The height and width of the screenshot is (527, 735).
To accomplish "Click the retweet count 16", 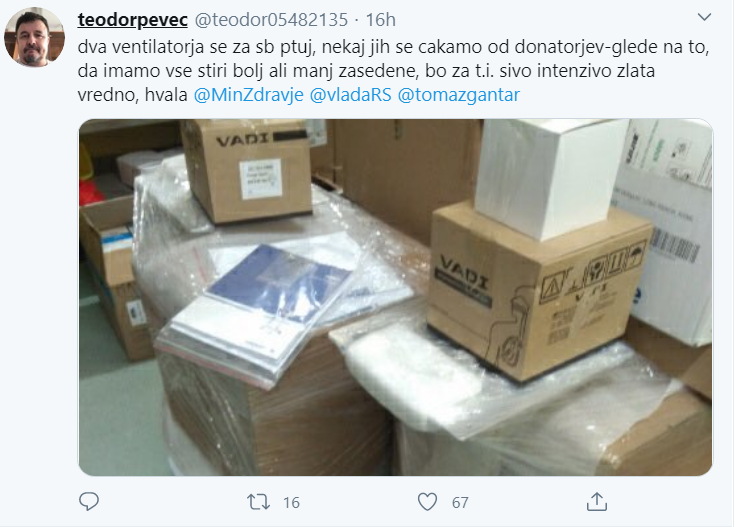I will (291, 503).
